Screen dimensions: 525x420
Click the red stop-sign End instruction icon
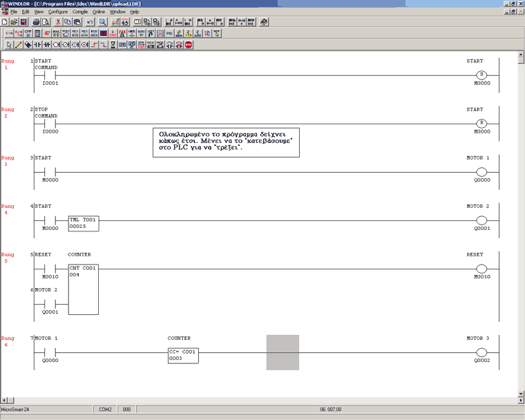[189, 45]
